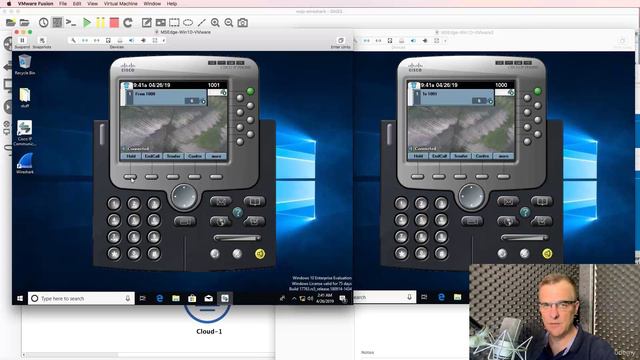Screen dimensions: 640x360
Task: Start all nodes with green play icon
Action: (x=87, y=22)
